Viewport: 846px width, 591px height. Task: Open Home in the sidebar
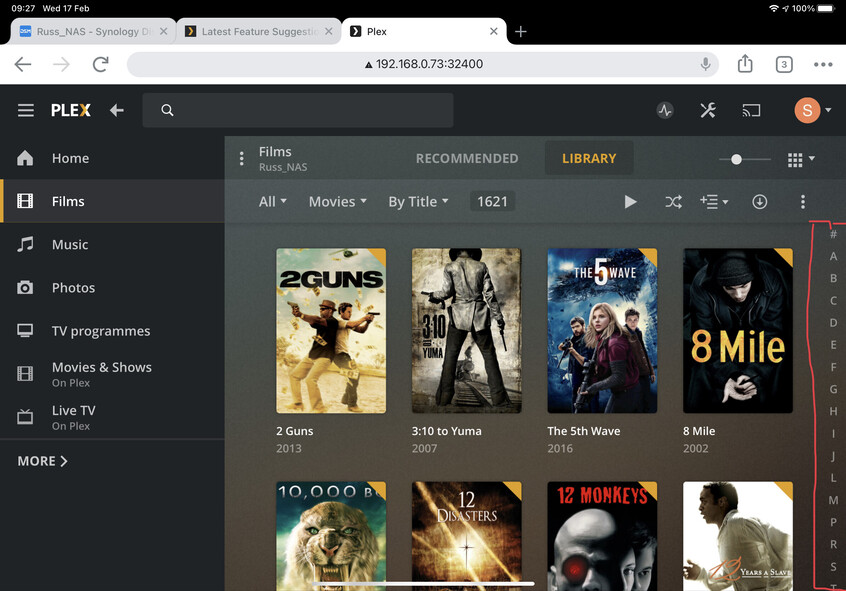point(112,158)
